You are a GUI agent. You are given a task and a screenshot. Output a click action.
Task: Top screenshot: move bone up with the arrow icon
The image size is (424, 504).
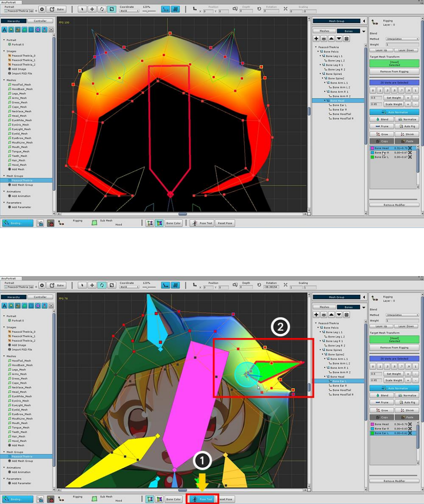[x=331, y=39]
